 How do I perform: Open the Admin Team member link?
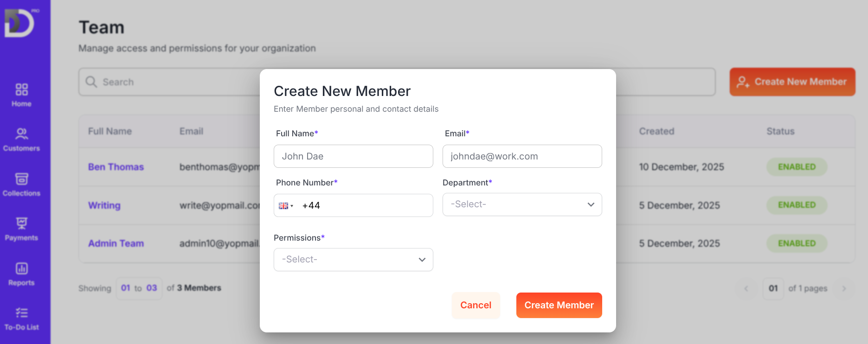[116, 243]
